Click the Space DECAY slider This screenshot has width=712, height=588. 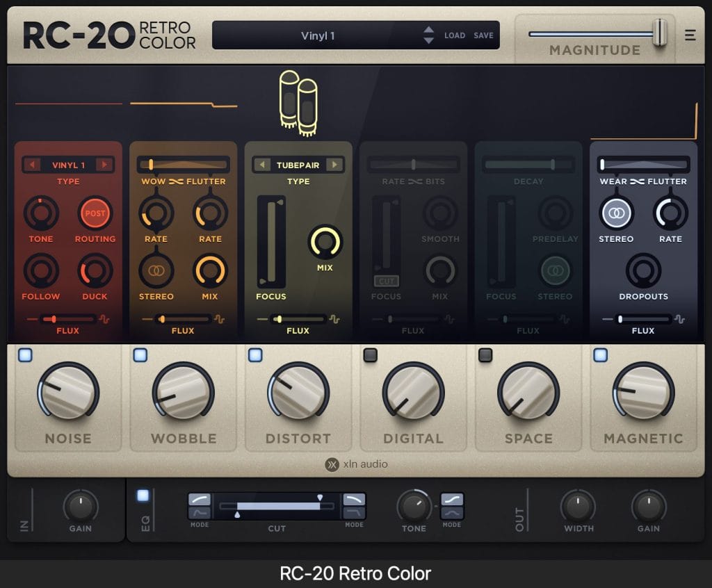(528, 164)
